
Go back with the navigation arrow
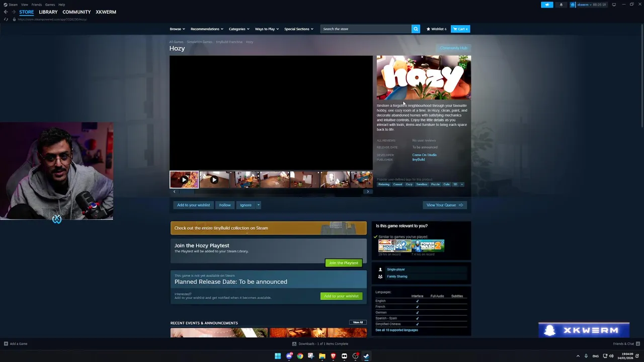click(6, 12)
